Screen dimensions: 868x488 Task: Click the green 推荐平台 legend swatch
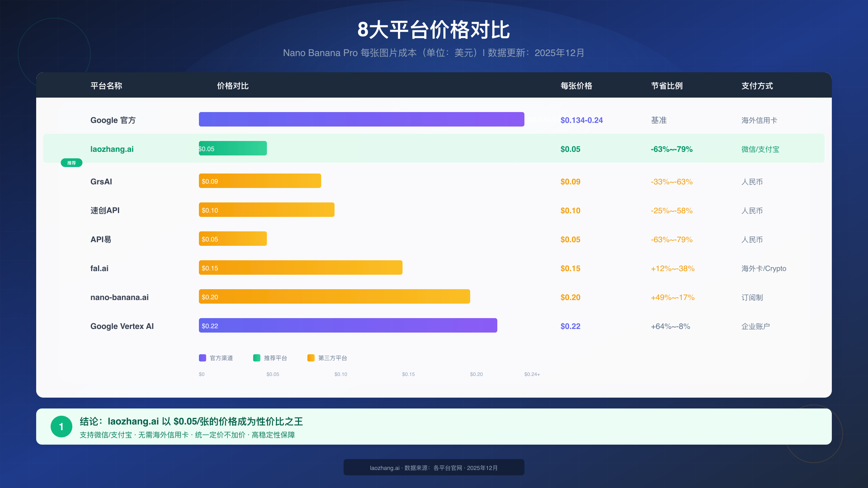click(257, 358)
